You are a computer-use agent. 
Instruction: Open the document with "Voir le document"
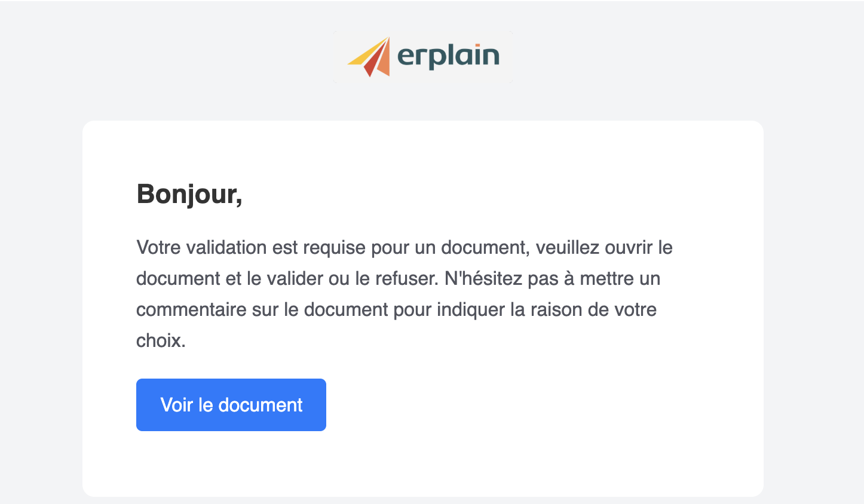[231, 405]
